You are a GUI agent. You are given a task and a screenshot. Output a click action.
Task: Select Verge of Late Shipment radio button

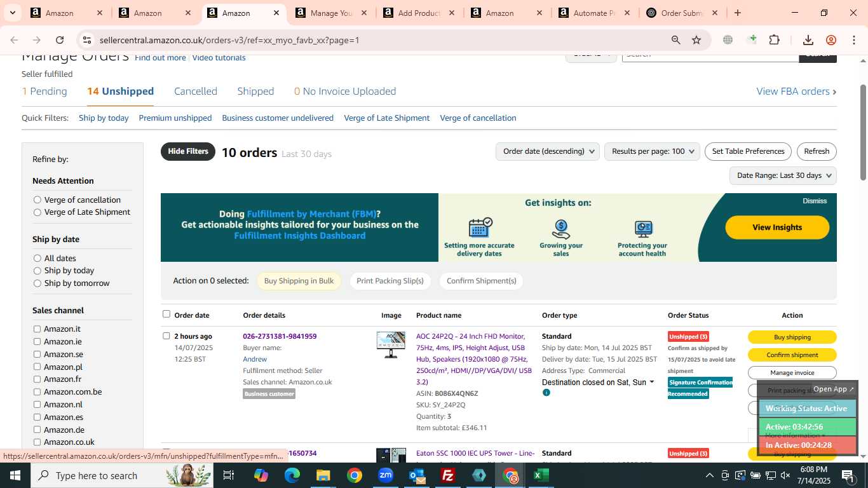point(37,212)
